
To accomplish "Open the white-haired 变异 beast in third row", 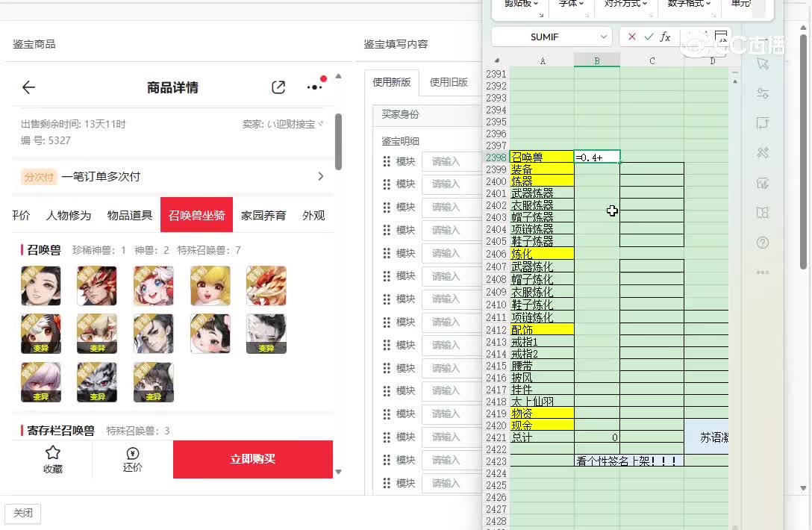I will [x=41, y=382].
